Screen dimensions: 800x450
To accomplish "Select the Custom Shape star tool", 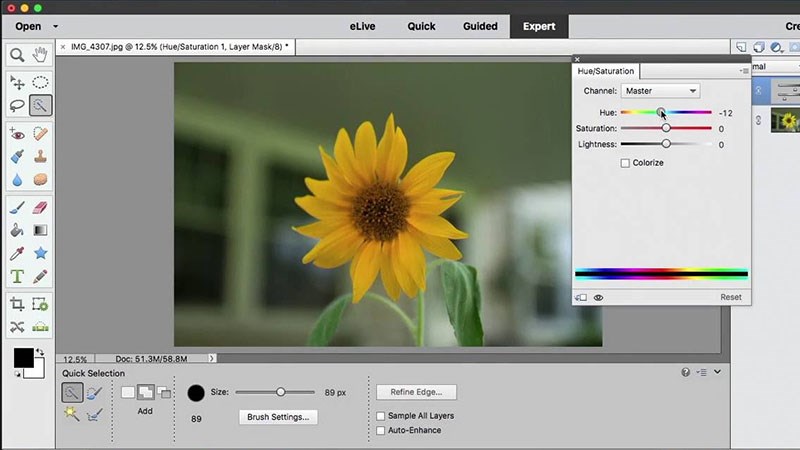I will [x=41, y=253].
